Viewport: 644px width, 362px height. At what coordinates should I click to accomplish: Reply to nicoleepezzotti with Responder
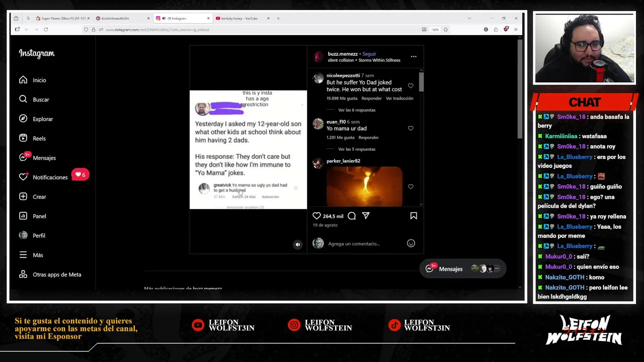tap(371, 99)
